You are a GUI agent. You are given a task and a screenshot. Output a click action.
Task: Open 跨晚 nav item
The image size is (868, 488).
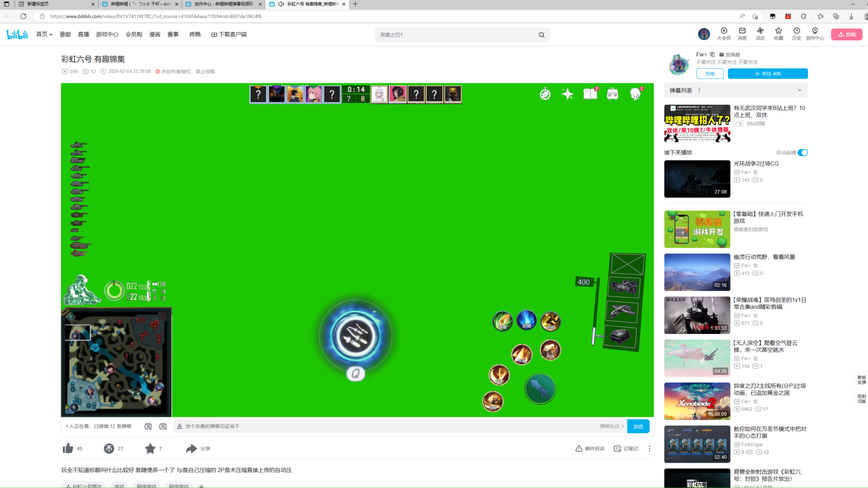pyautogui.click(x=195, y=34)
